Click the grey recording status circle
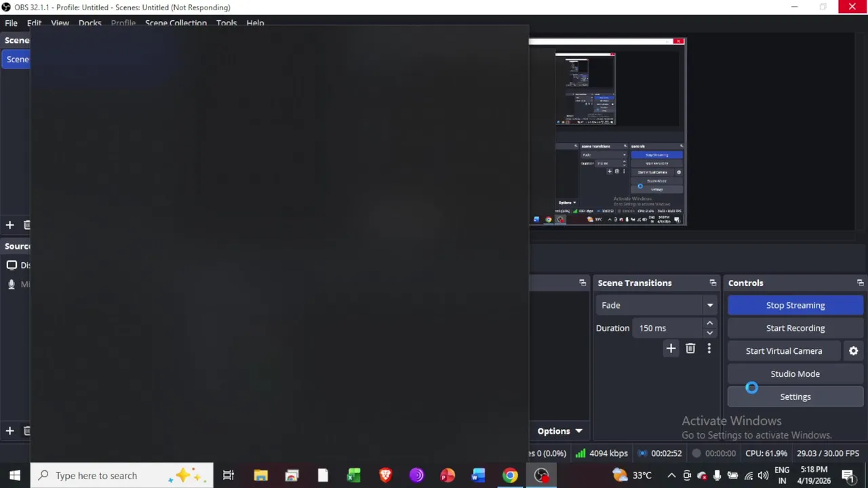 tap(696, 453)
